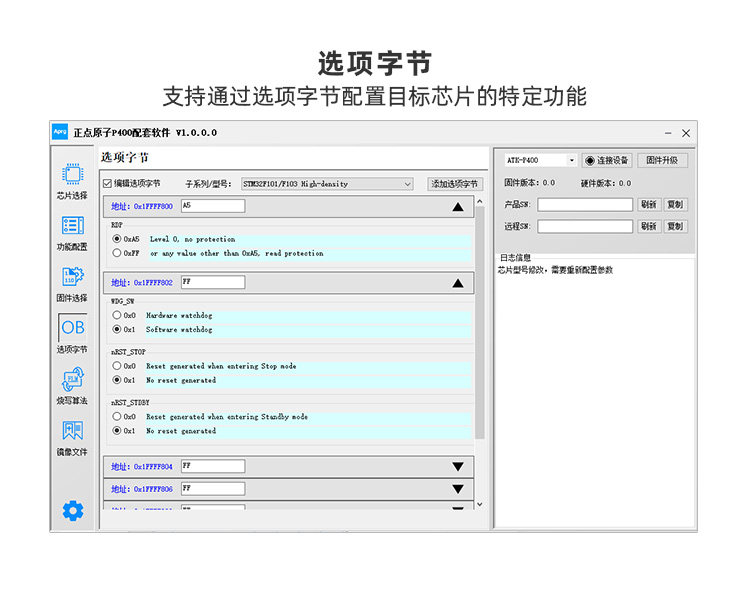This screenshot has width=750, height=593.
Task: Collapse the 0x1FFFF802 address section
Action: coord(458,283)
